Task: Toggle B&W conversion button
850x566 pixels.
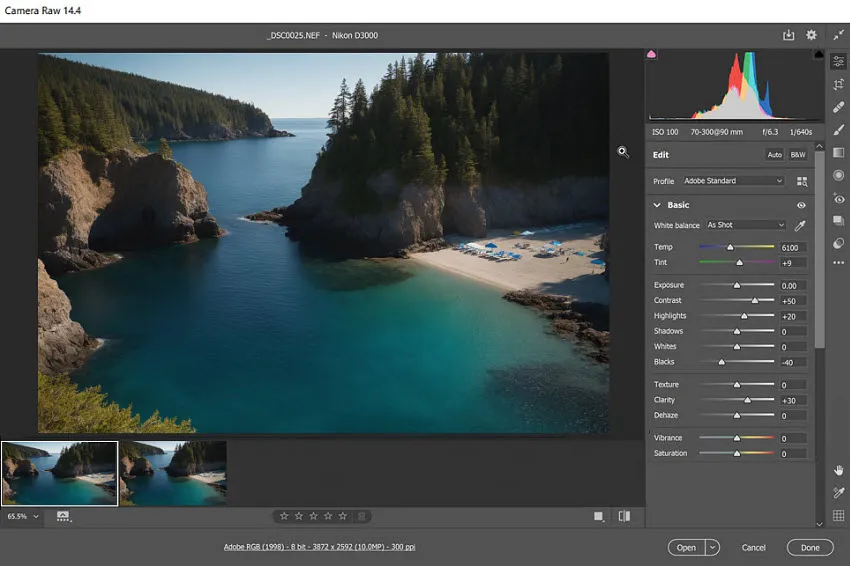Action: pyautogui.click(x=798, y=155)
